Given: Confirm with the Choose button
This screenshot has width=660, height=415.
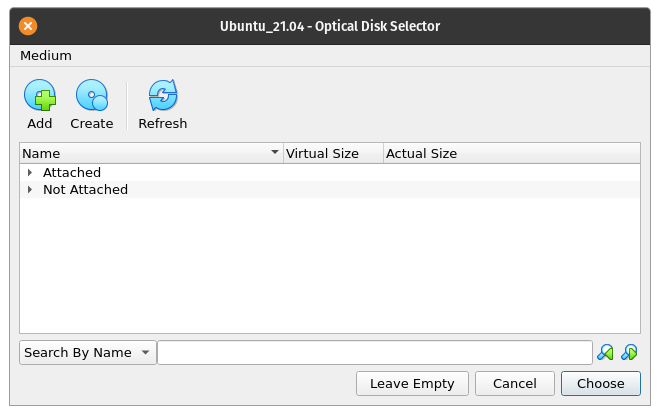Looking at the screenshot, I should pos(600,383).
